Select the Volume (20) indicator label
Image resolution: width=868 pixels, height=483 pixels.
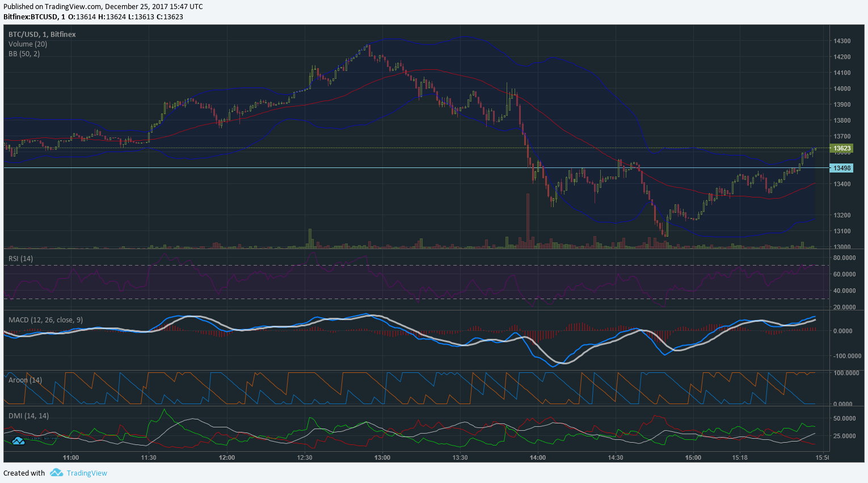(x=28, y=44)
